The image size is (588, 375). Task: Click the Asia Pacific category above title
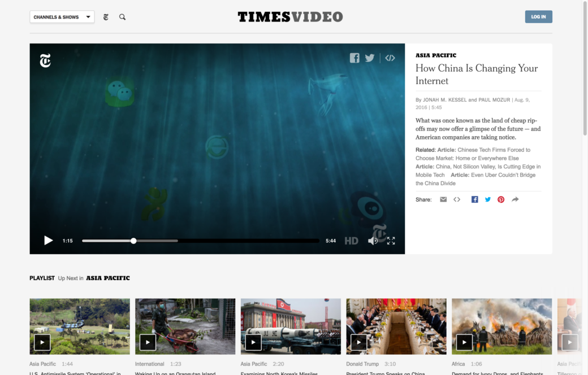point(436,55)
